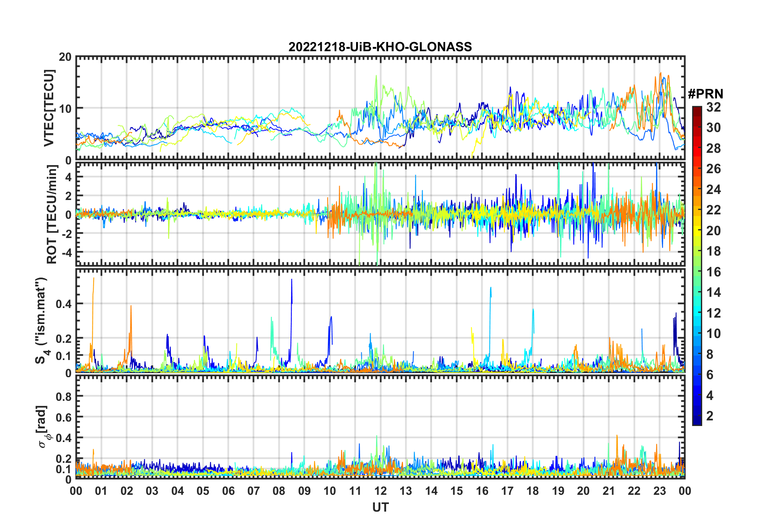
Task: Click the x-axis tick label 18
Action: pyautogui.click(x=533, y=491)
